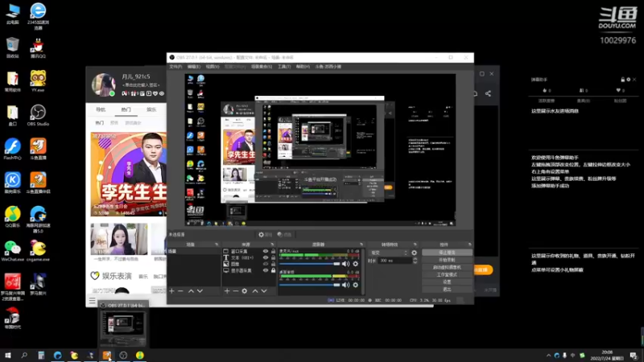Click Exit button in OBS controls
Viewport: 644px width, 362px height.
click(447, 290)
